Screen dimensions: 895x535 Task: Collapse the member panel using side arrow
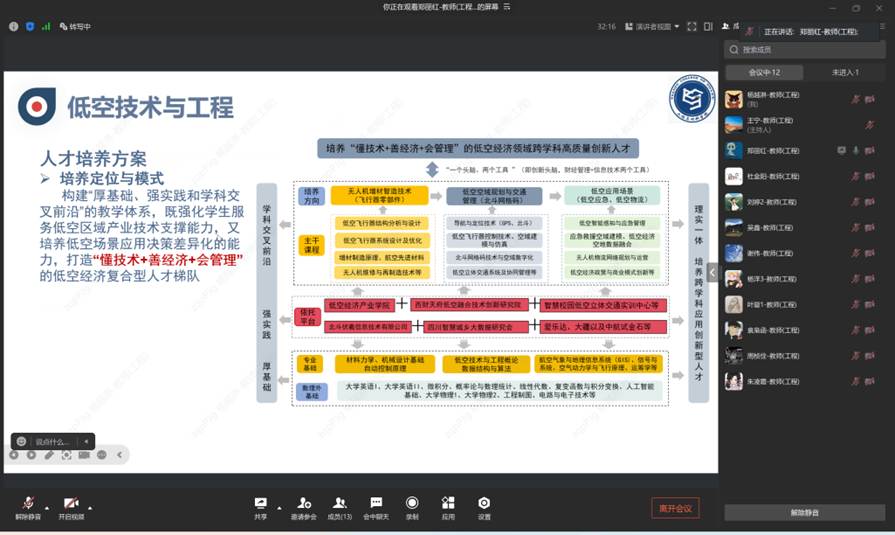click(713, 272)
